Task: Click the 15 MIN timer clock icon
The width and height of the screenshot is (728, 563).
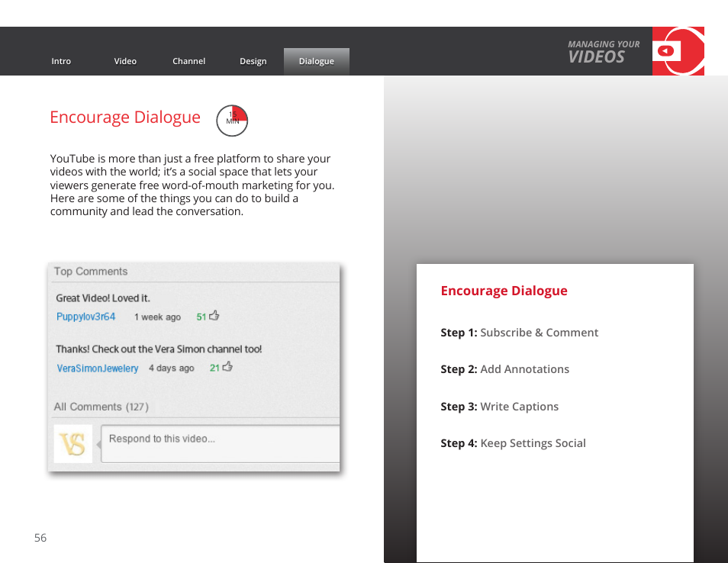Action: tap(232, 121)
